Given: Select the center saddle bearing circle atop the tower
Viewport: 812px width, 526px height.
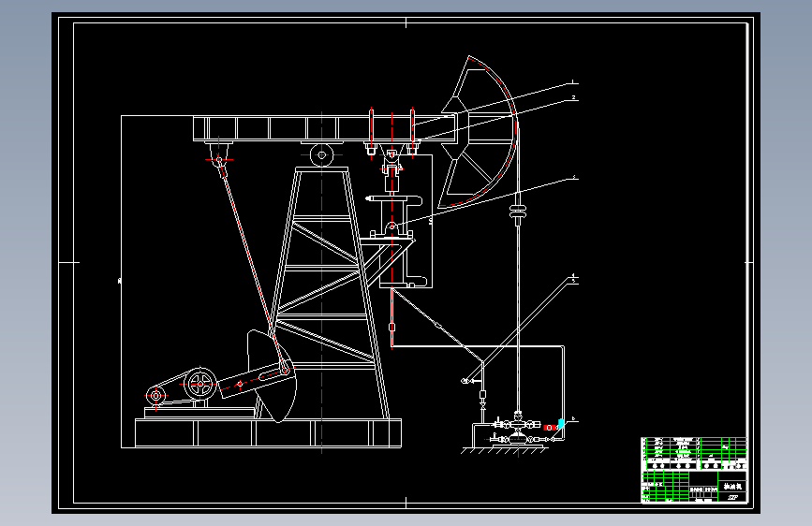Looking at the screenshot, I should [321, 154].
